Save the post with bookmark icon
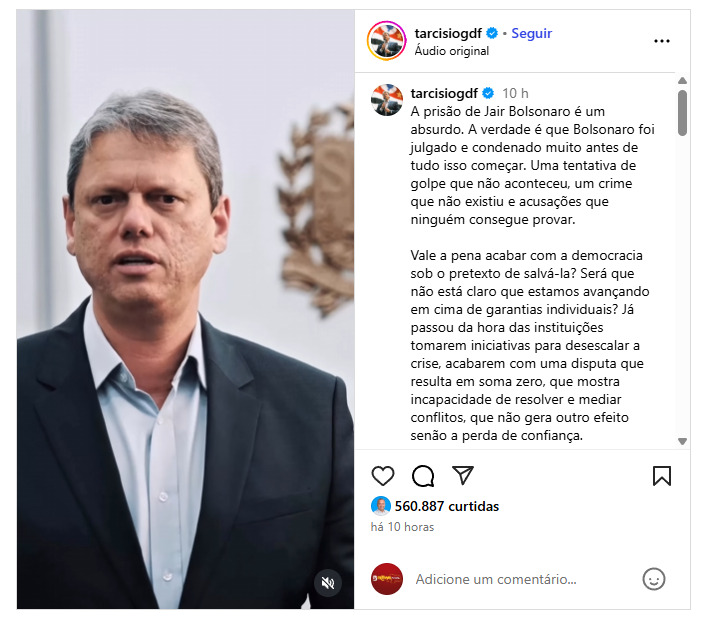 661,476
